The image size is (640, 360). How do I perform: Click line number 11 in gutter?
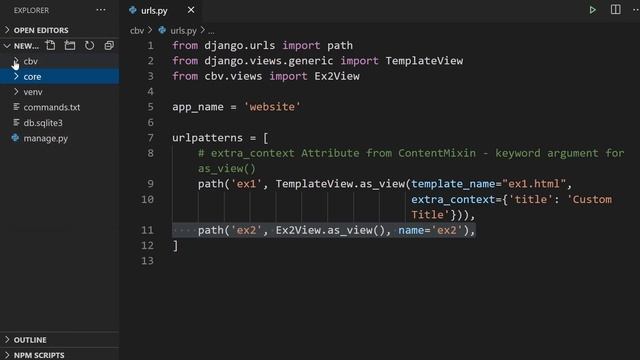point(147,230)
